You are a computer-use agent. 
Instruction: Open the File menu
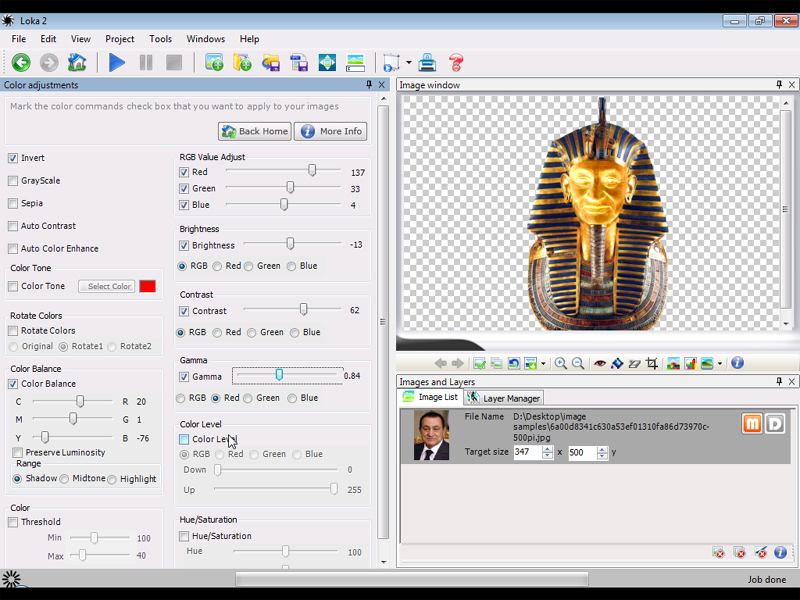(x=18, y=39)
